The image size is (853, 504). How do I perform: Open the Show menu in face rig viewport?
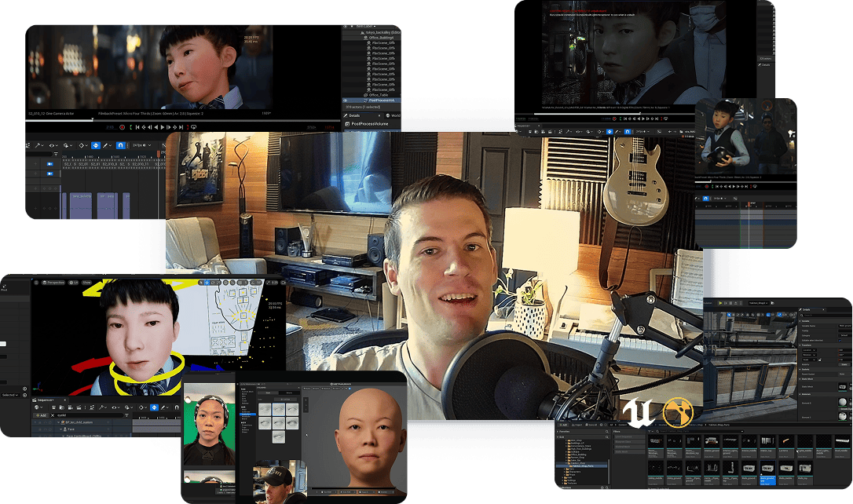(86, 282)
